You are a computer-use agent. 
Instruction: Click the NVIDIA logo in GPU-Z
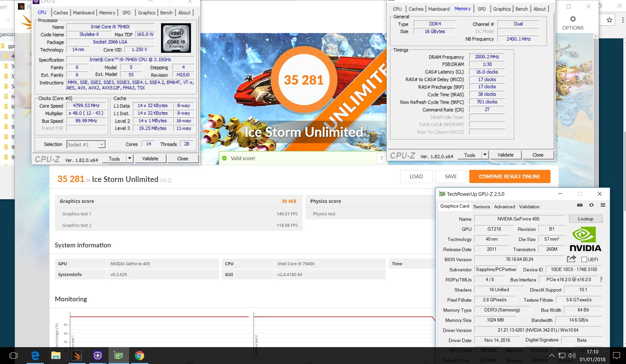click(x=585, y=239)
